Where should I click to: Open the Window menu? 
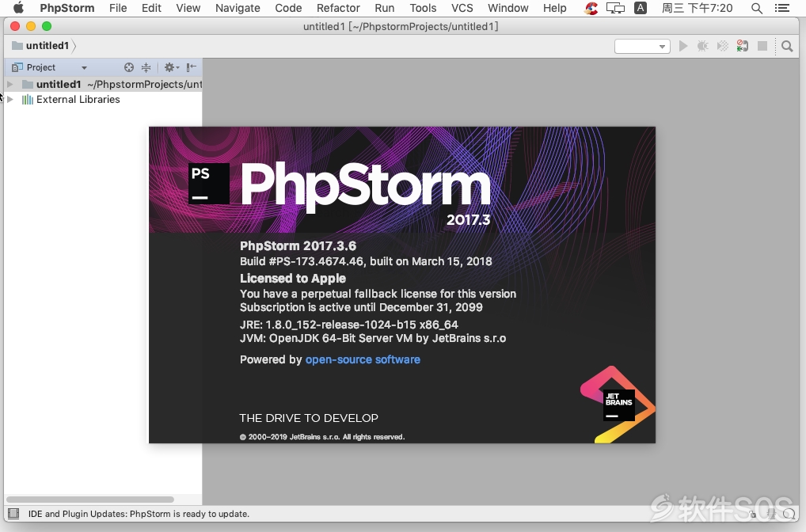(508, 8)
